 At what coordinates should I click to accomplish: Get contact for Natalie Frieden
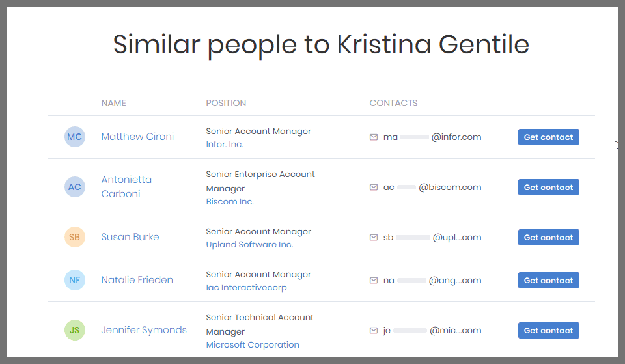coord(548,281)
